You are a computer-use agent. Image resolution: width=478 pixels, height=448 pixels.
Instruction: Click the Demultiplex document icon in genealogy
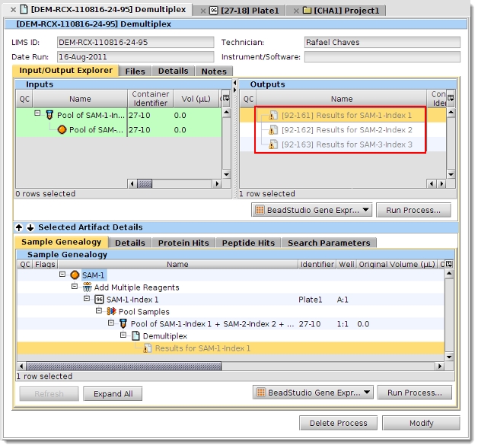tap(135, 336)
